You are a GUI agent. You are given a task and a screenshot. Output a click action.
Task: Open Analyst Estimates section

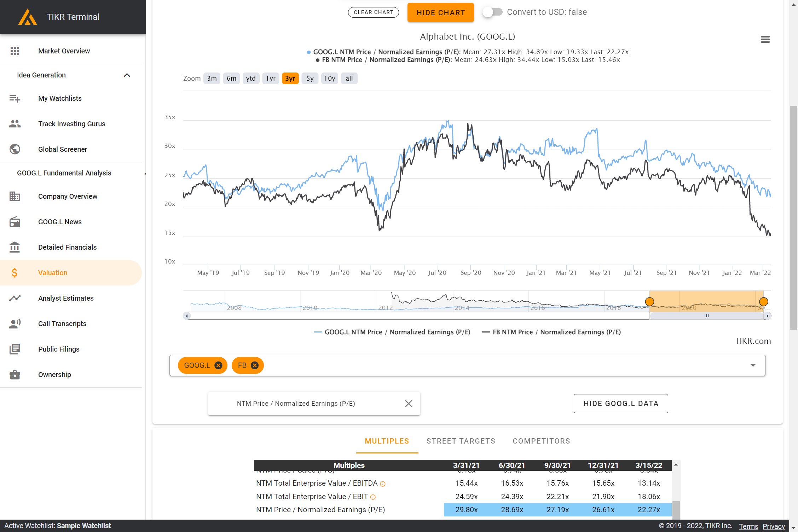click(x=66, y=298)
